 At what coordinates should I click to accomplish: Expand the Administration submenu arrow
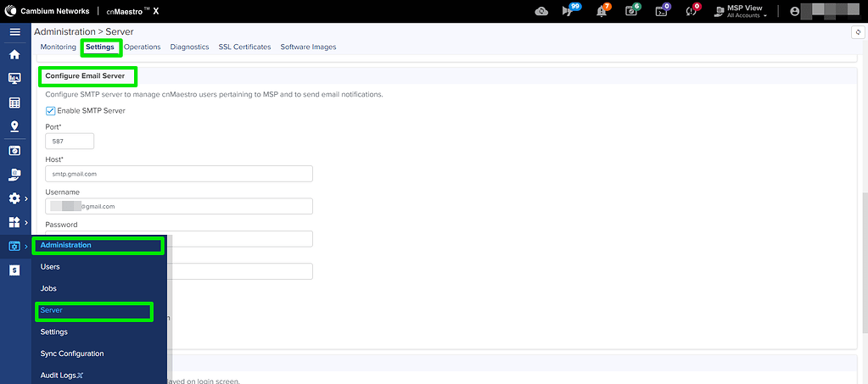pos(26,246)
